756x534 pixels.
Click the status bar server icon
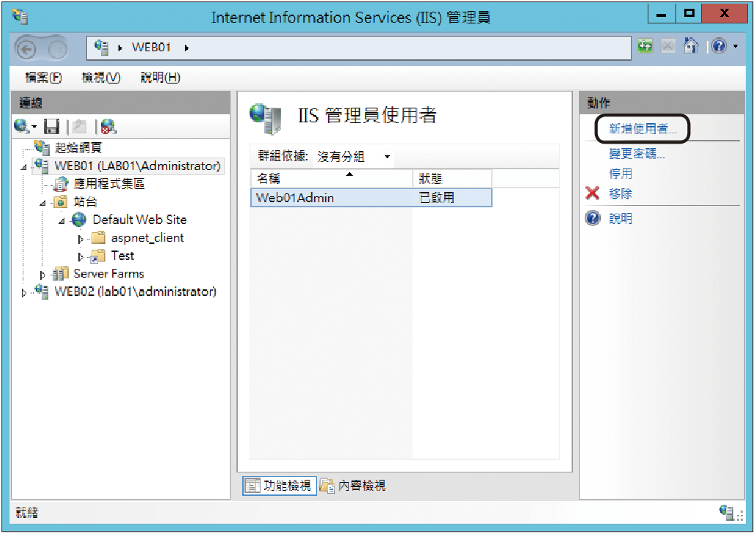pyautogui.click(x=727, y=512)
